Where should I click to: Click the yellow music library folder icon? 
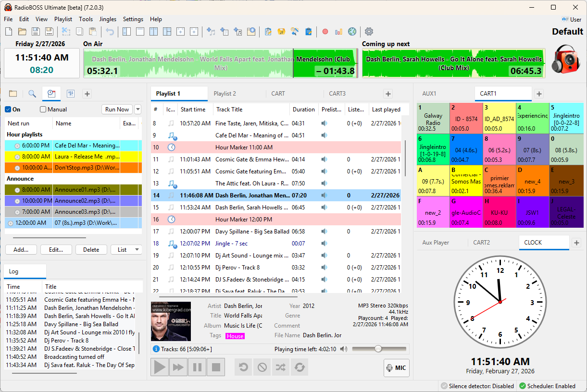point(282,32)
